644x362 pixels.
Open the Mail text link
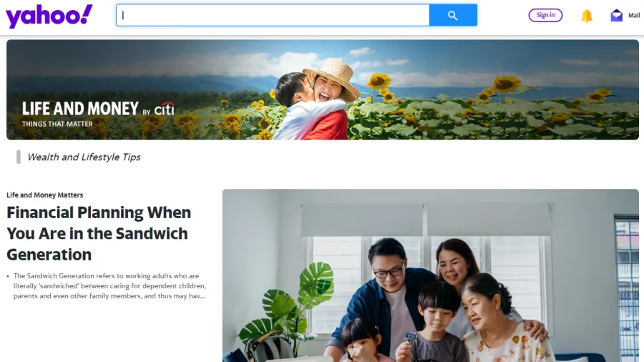point(634,15)
